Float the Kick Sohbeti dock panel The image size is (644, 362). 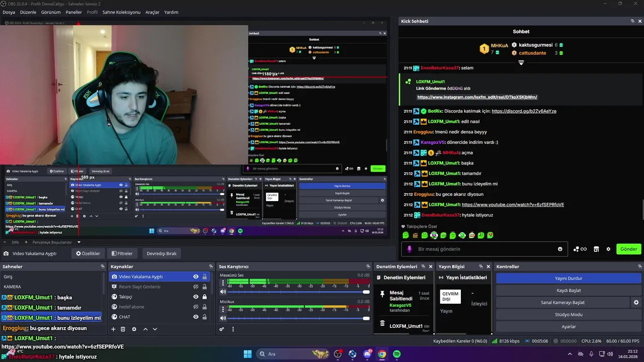(632, 21)
